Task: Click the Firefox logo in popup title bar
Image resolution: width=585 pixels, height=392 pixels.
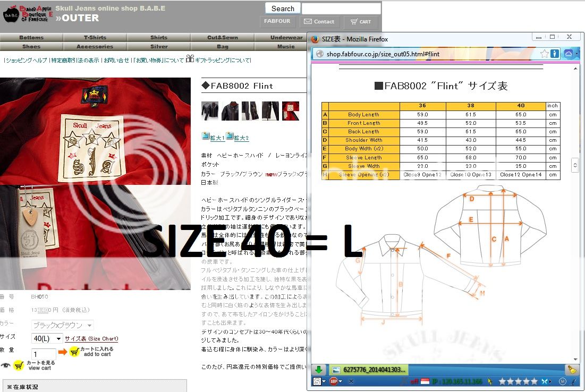Action: click(x=315, y=39)
